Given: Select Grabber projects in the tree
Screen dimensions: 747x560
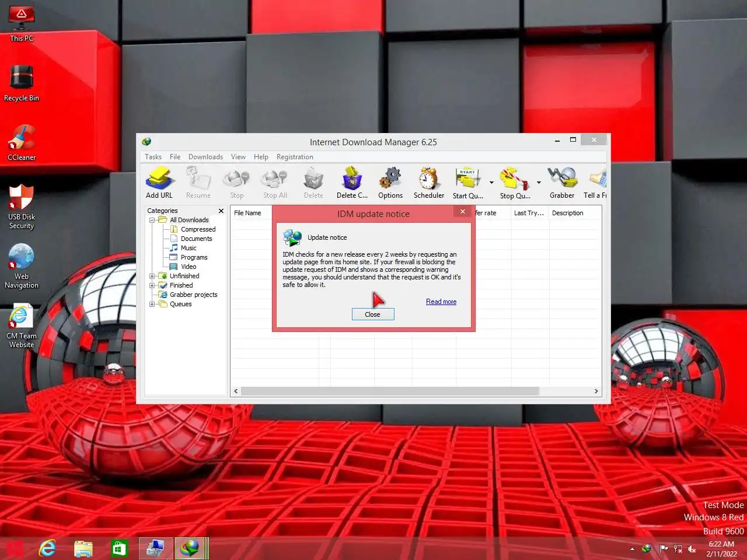Looking at the screenshot, I should click(193, 295).
